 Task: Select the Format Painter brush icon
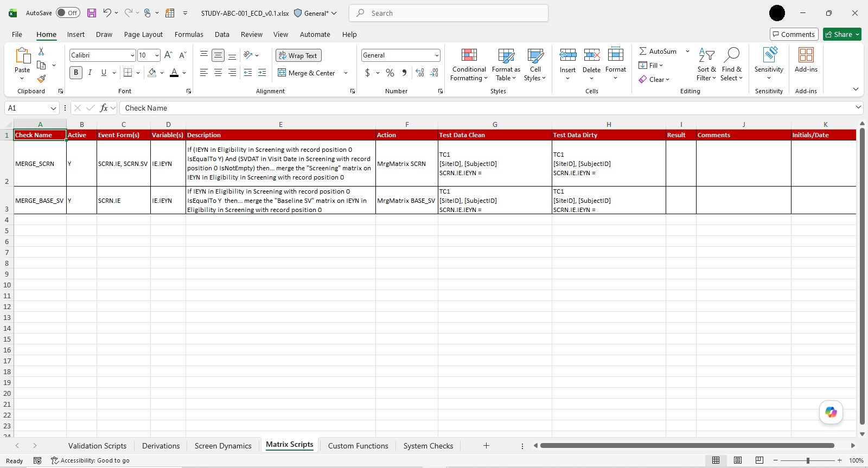(41, 79)
